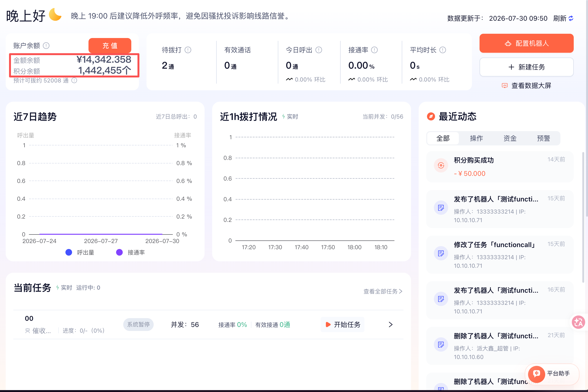Click the lightning 实时 icon in 当前任务
Image resolution: width=588 pixels, height=392 pixels.
click(58, 287)
